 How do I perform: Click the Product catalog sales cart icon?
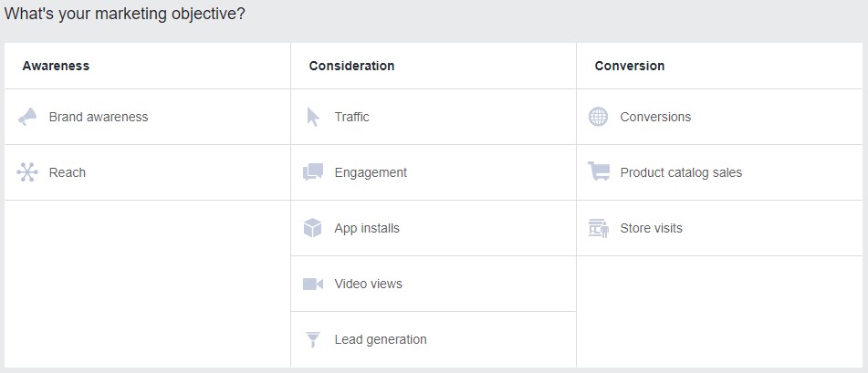click(599, 171)
